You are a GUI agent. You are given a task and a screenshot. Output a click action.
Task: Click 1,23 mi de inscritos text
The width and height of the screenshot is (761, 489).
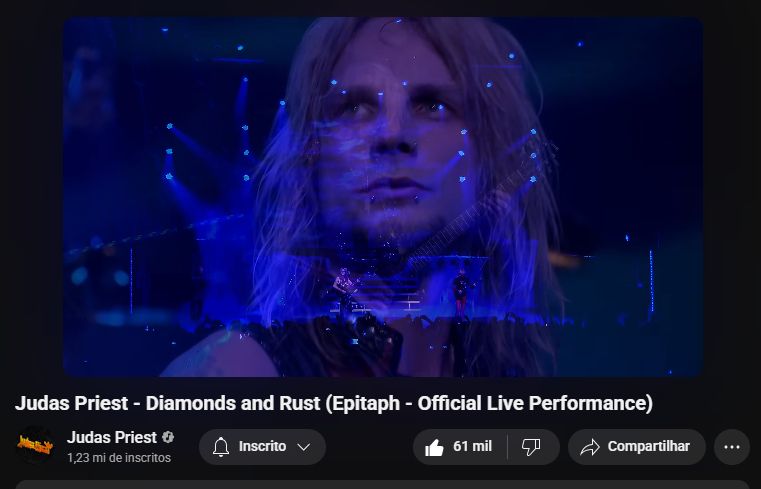coord(119,458)
